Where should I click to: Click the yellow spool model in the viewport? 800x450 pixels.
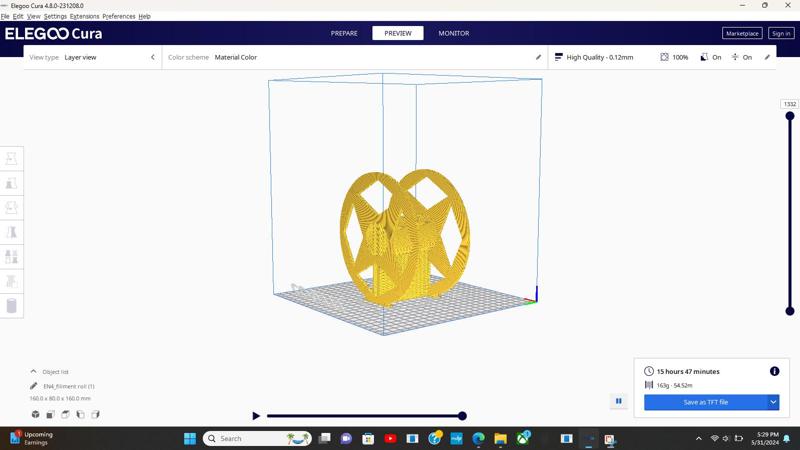pos(405,237)
